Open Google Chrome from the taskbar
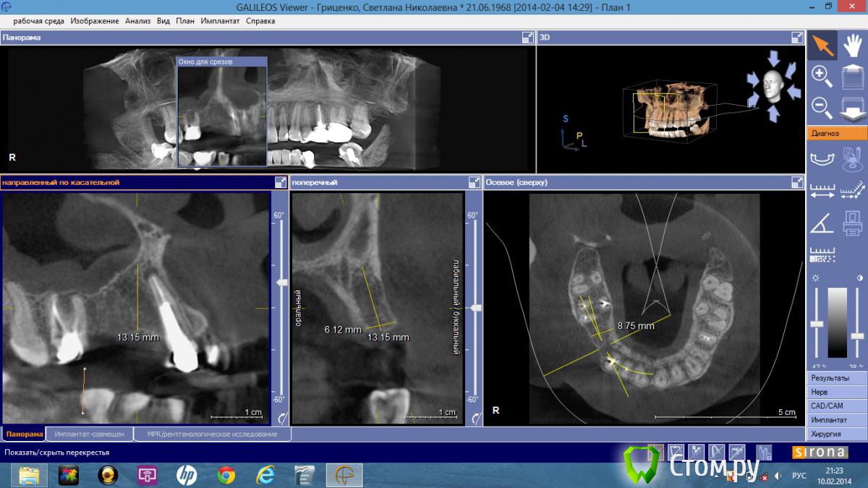Screen dimensions: 868x488 pos(226,475)
